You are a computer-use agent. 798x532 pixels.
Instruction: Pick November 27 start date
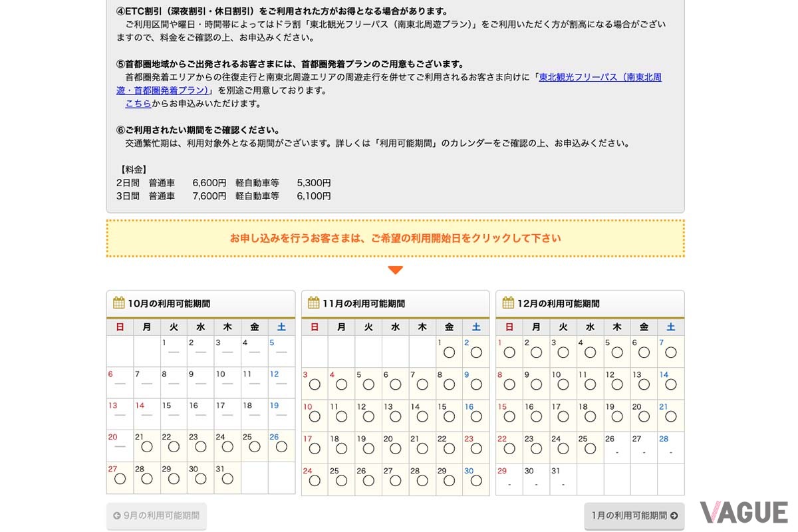tap(395, 480)
